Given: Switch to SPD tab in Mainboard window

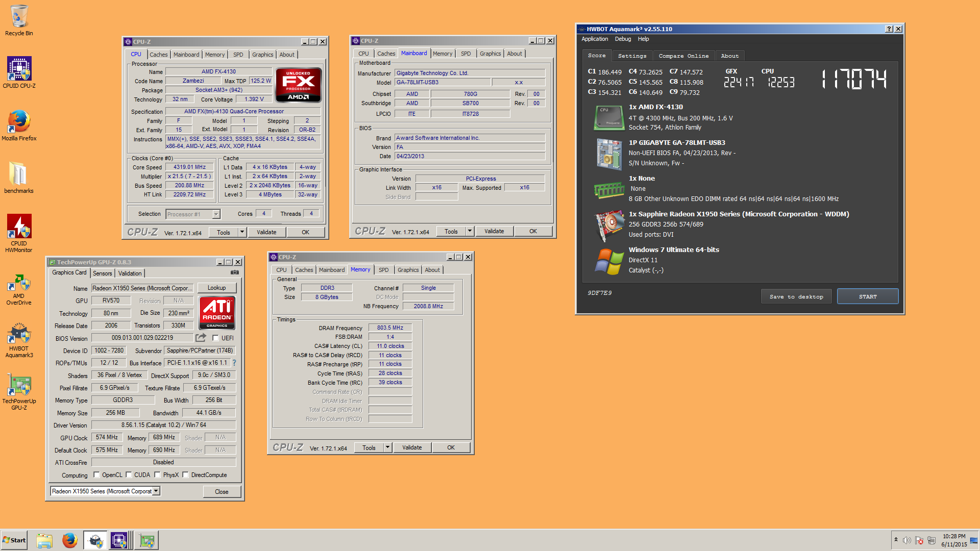Looking at the screenshot, I should click(465, 54).
